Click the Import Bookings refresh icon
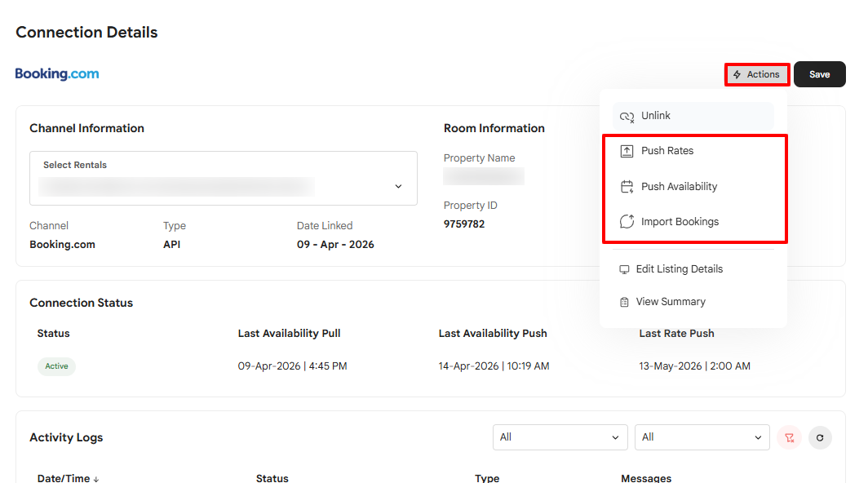This screenshot has height=483, width=868. pos(627,222)
